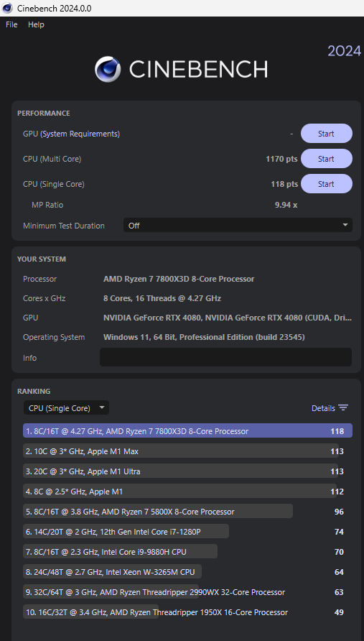364x641 pixels.
Task: Click the 118 pts single core score
Action: click(284, 184)
